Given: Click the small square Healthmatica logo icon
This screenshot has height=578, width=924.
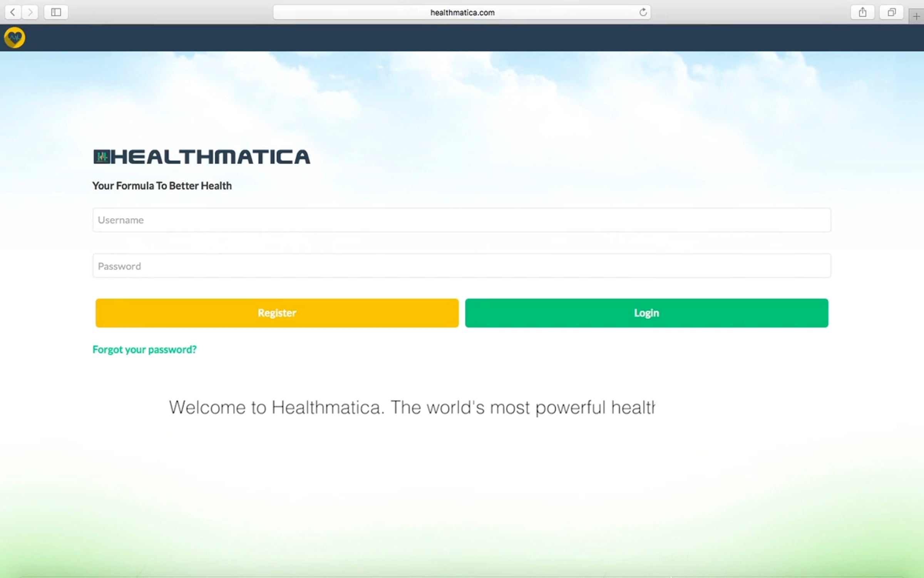Looking at the screenshot, I should pos(102,157).
